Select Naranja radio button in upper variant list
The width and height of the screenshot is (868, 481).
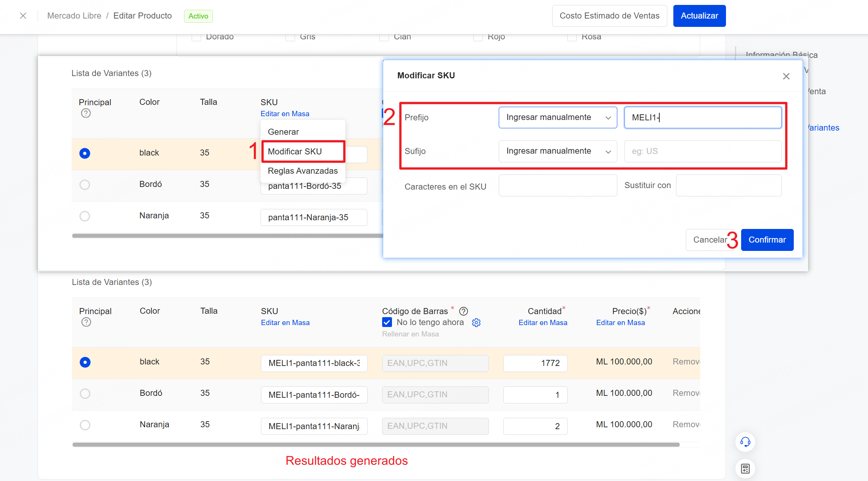coord(85,216)
